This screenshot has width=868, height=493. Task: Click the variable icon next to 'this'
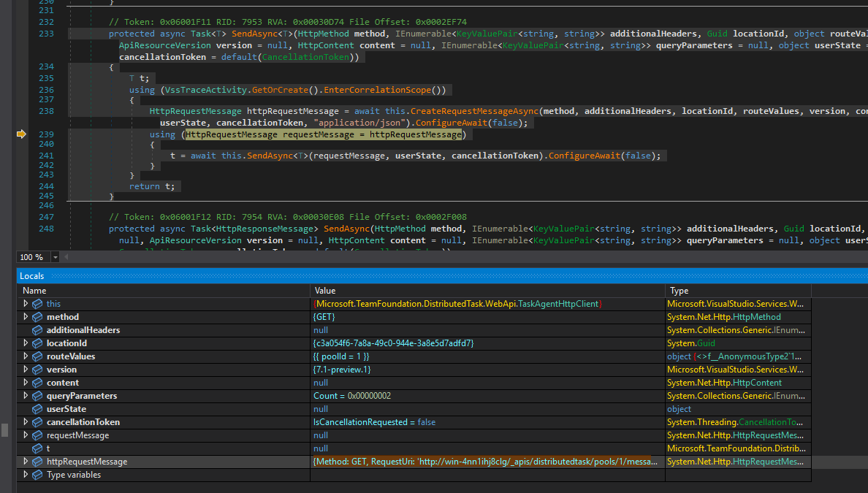[37, 304]
